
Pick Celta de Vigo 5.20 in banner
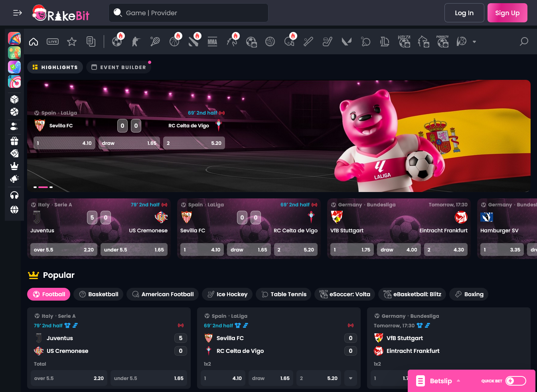tap(194, 143)
